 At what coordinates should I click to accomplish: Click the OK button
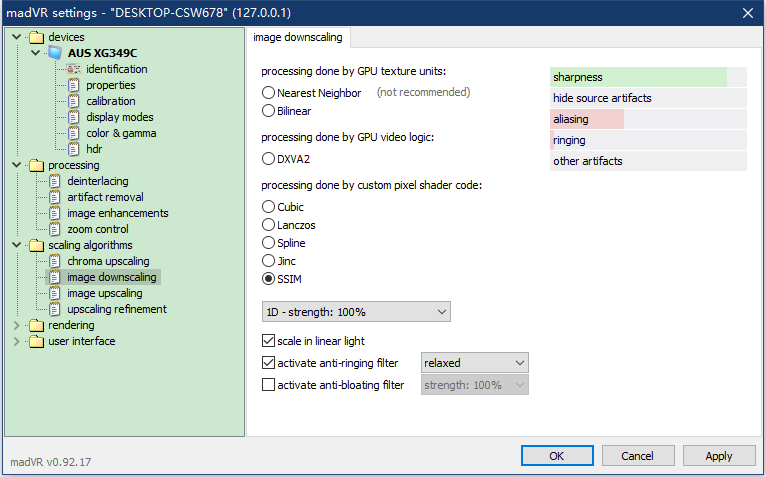[557, 456]
